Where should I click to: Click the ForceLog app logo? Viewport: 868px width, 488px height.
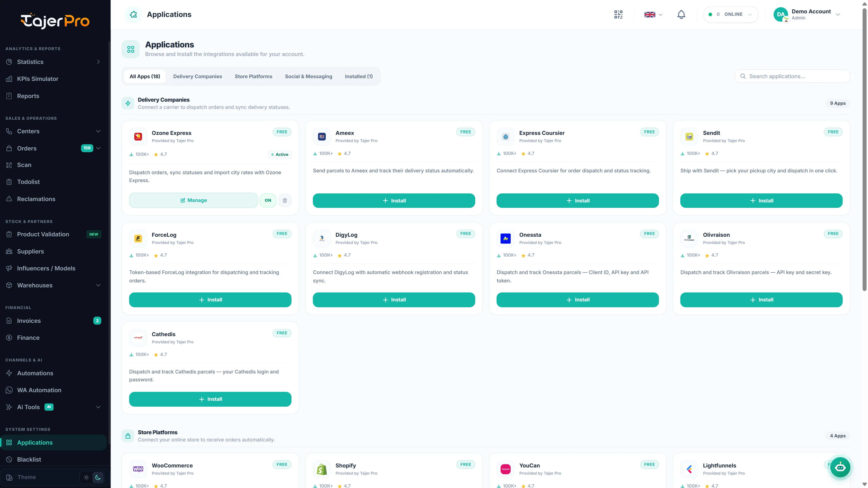138,238
